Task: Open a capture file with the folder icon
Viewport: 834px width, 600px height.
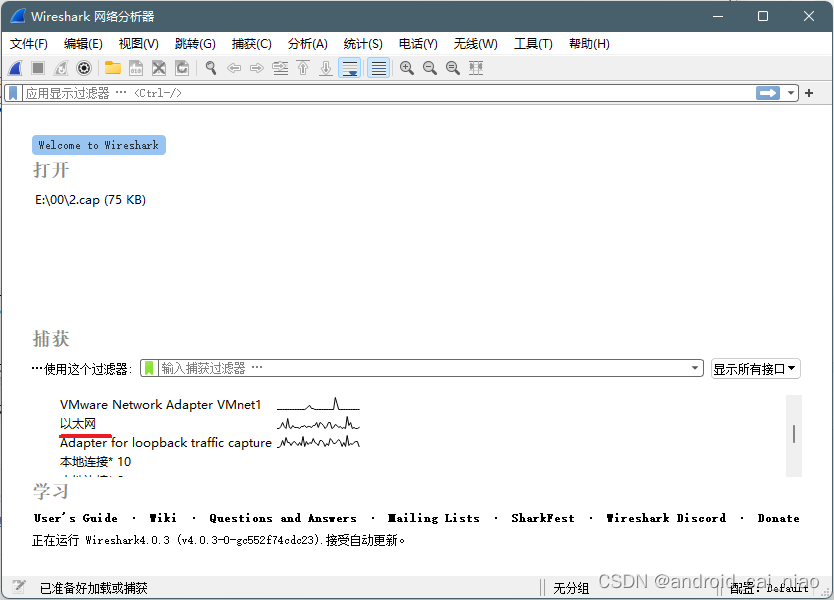Action: [x=113, y=68]
